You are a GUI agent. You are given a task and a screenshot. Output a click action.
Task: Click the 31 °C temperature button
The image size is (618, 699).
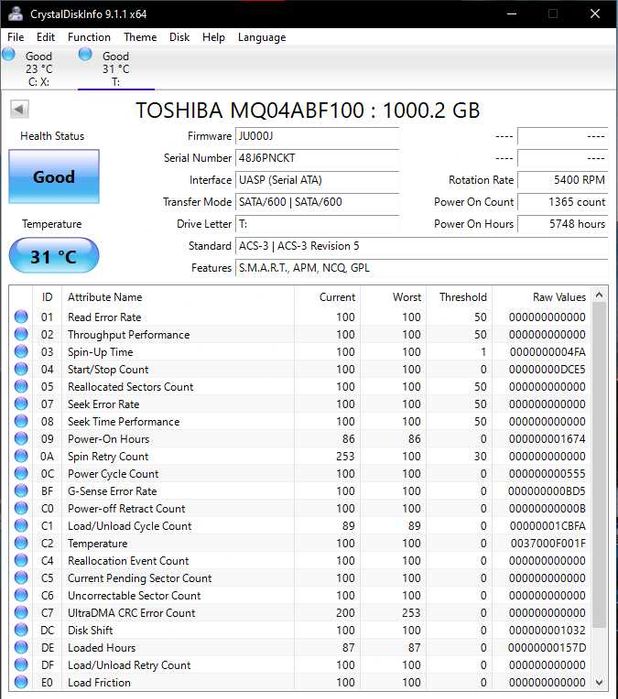[x=54, y=255]
